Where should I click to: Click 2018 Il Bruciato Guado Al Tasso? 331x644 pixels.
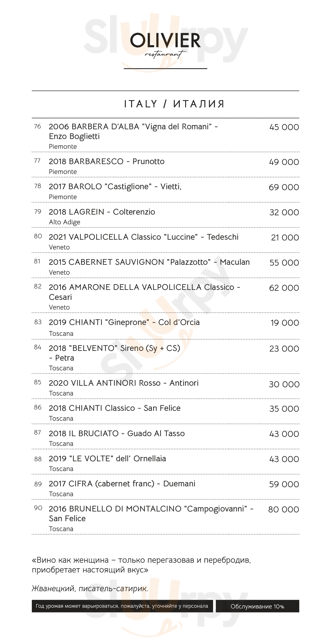pos(117,433)
